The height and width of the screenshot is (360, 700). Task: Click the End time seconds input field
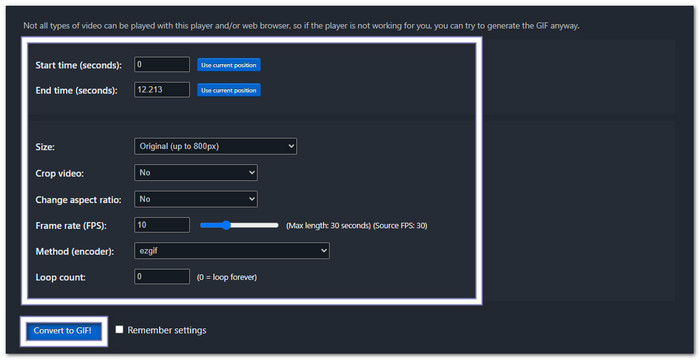click(x=162, y=90)
